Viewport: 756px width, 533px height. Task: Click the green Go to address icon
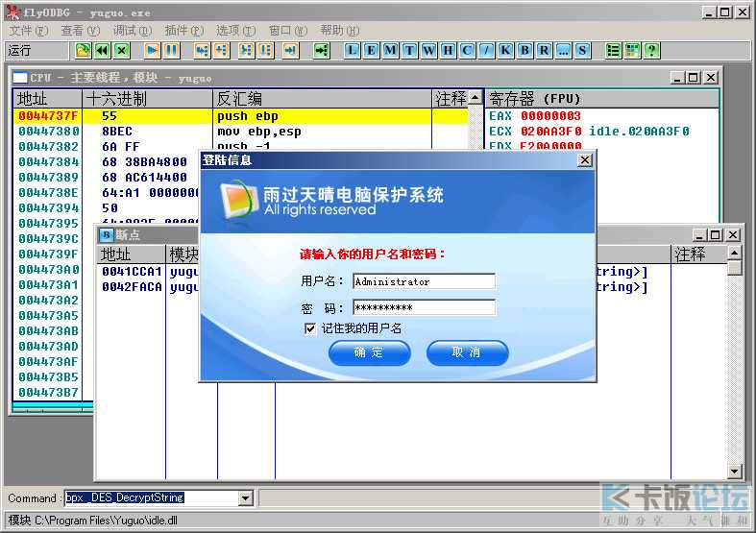[x=321, y=50]
